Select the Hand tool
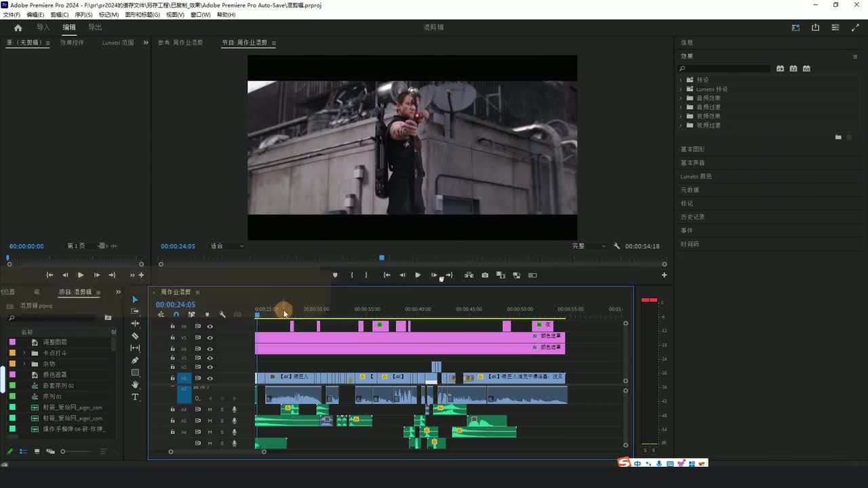Screen dimensions: 868x488 [135, 385]
